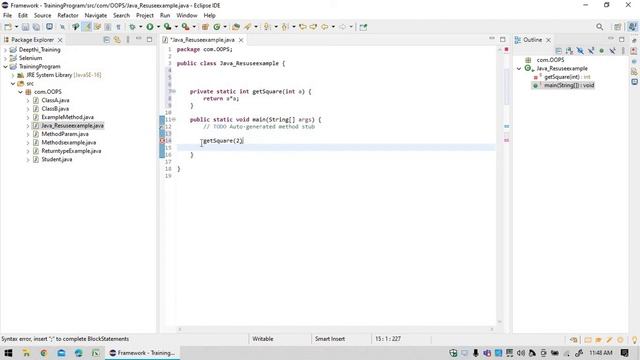Click the New Java Package icon
This screenshot has height=360, width=640.
pos(205,27)
